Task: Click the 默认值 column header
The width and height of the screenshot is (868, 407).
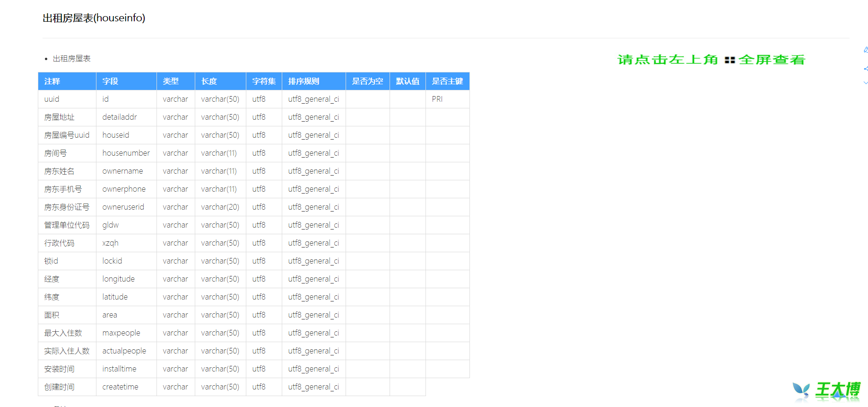Action: [408, 81]
